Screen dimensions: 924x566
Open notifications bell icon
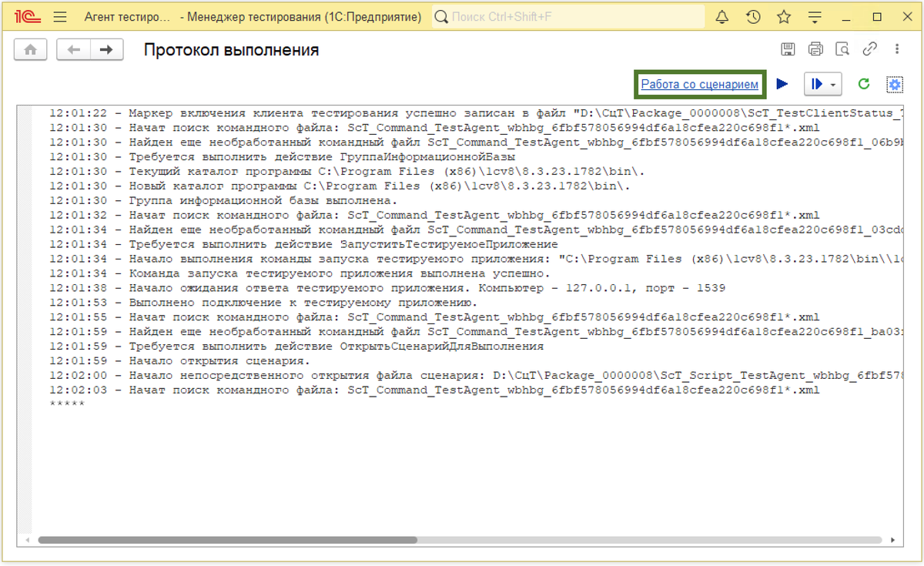click(722, 17)
